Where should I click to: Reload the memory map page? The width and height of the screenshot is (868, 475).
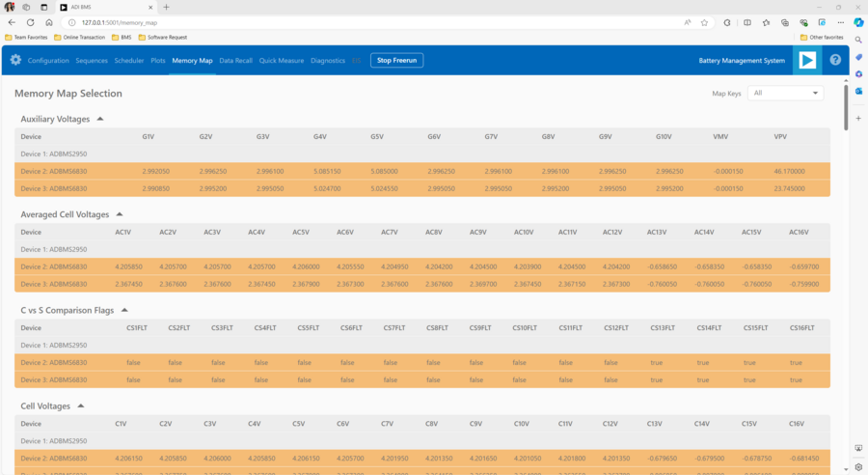coord(30,21)
